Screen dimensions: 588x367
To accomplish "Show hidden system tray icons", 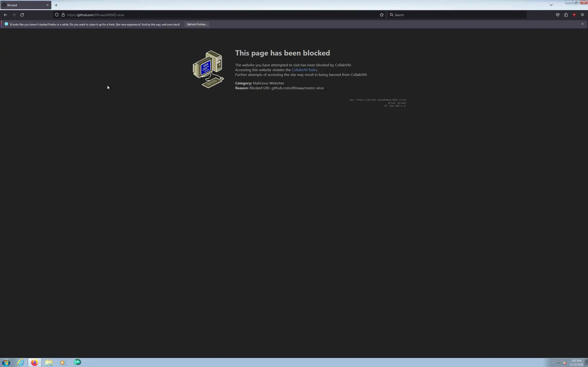I will click(554, 363).
